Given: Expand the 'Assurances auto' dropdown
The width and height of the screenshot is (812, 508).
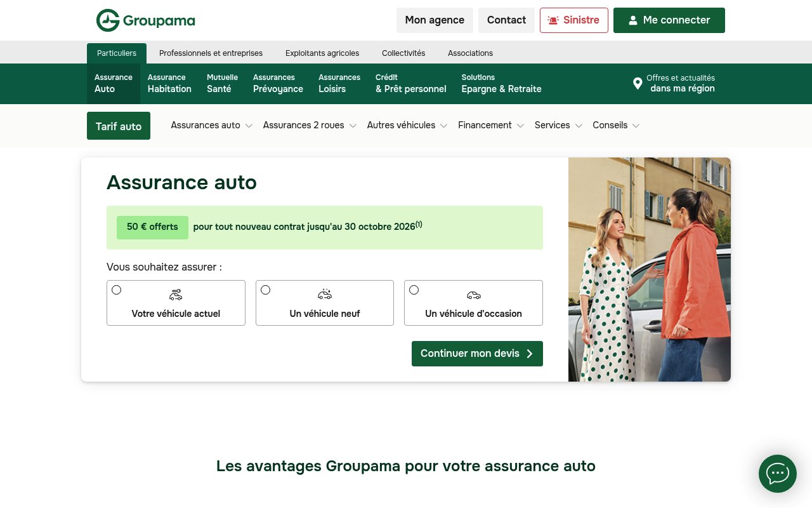Looking at the screenshot, I should pos(212,125).
